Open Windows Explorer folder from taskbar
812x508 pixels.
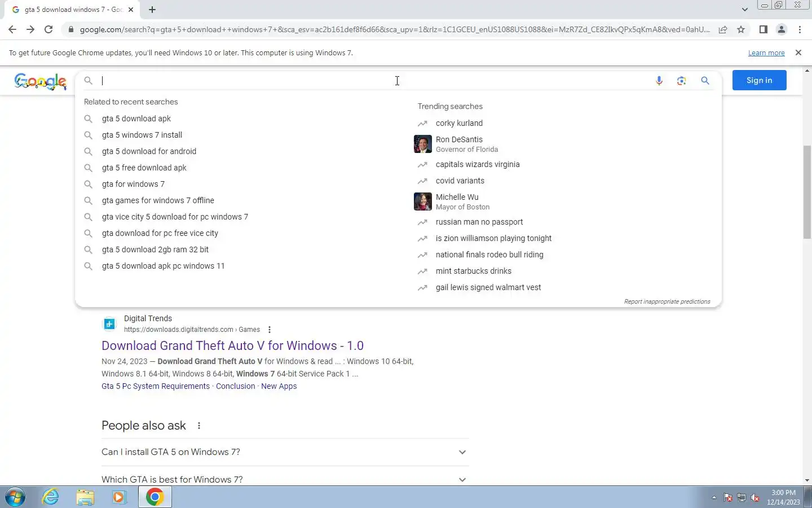coord(85,497)
